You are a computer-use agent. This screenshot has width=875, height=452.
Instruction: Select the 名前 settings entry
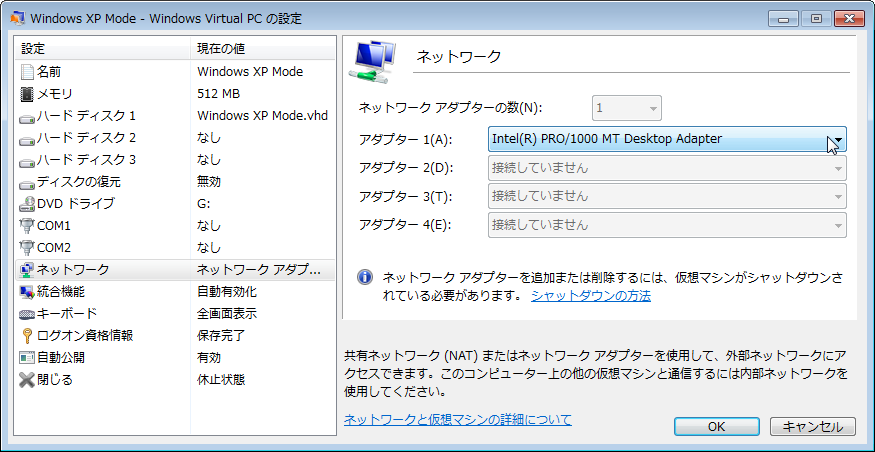click(x=176, y=71)
